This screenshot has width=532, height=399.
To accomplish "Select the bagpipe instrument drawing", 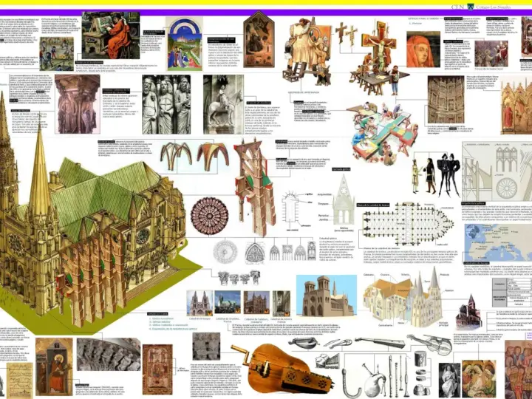I will click(x=374, y=379).
